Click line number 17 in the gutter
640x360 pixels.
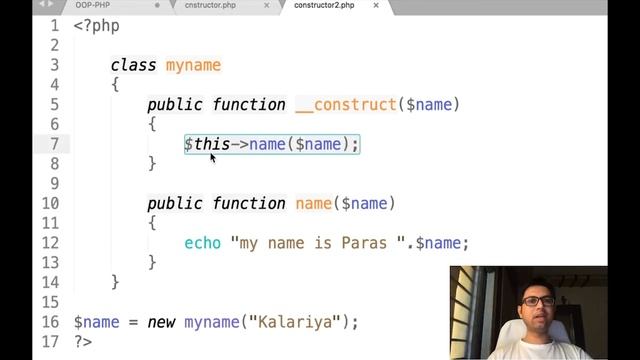[51, 342]
